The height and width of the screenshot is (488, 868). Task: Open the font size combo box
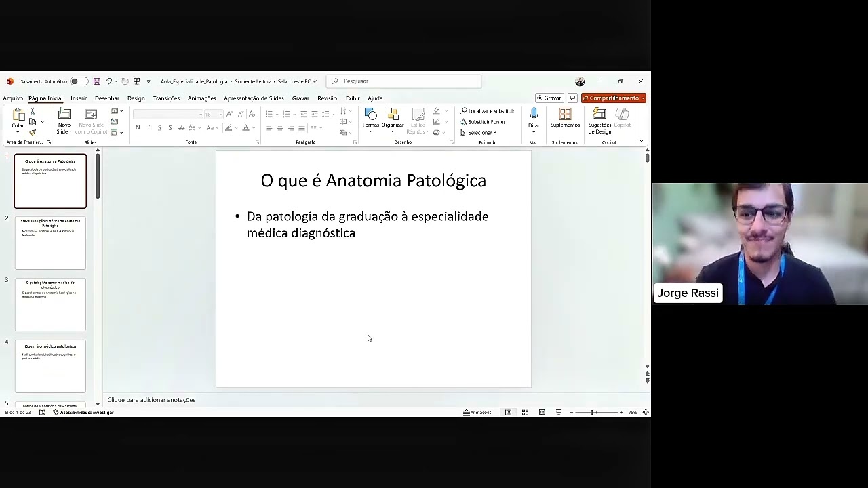[214, 114]
